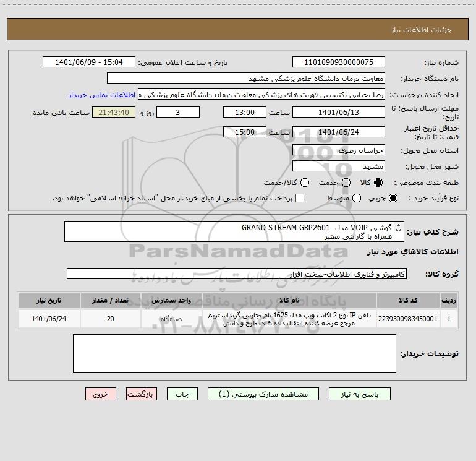476x461 pixels.
Task: Click the کد کالا column header
Action: tap(408, 300)
